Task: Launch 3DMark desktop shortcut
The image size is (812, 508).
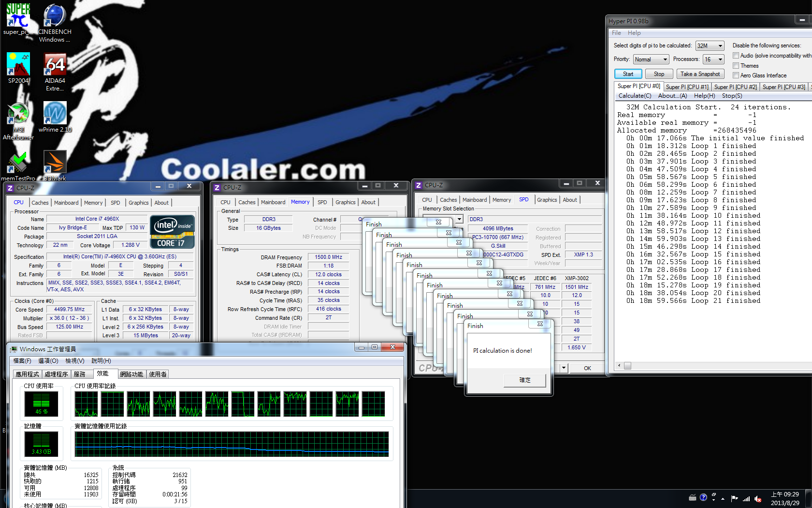Action: (x=55, y=166)
